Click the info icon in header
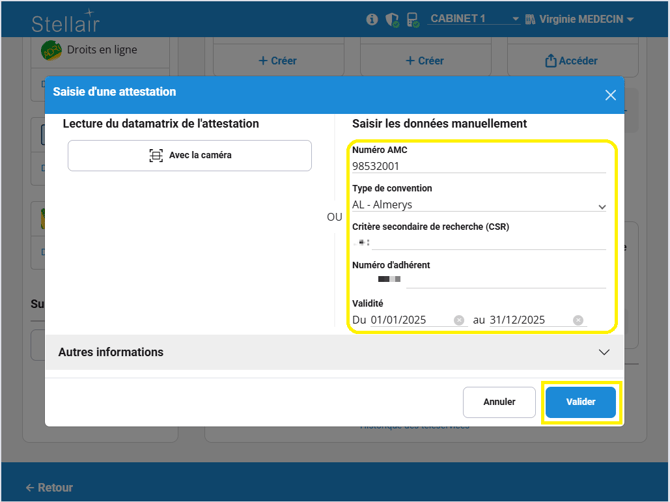 [x=372, y=19]
